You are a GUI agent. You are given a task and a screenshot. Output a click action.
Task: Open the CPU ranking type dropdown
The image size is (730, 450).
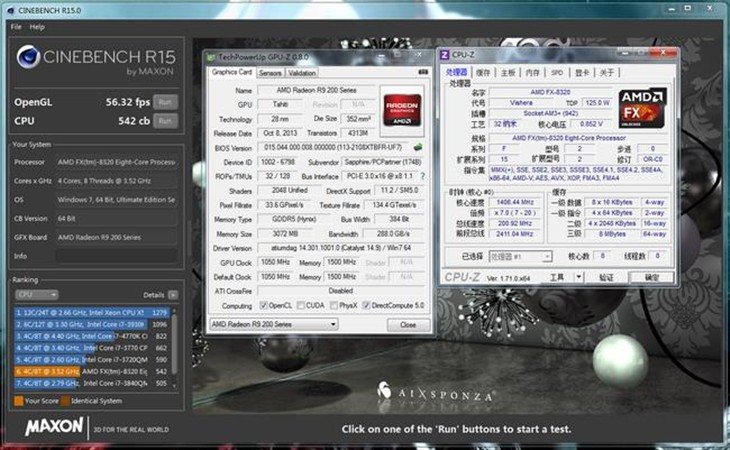tap(36, 295)
